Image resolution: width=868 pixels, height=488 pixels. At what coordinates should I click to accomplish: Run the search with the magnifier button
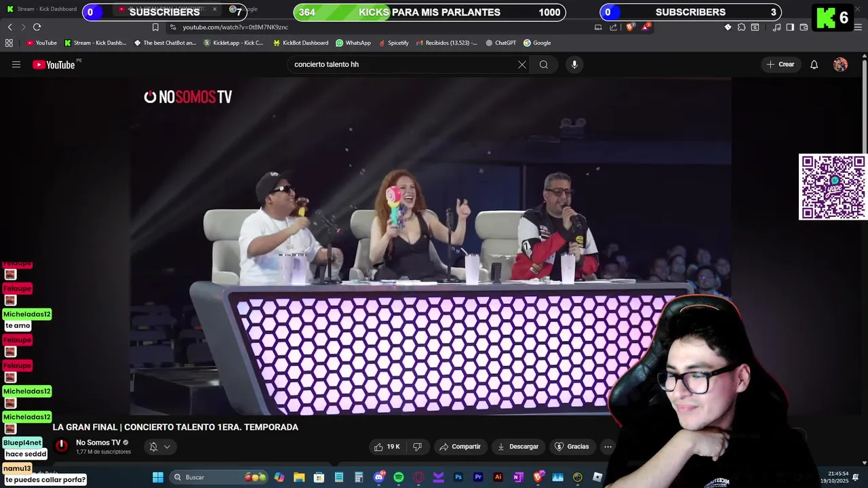coord(544,64)
